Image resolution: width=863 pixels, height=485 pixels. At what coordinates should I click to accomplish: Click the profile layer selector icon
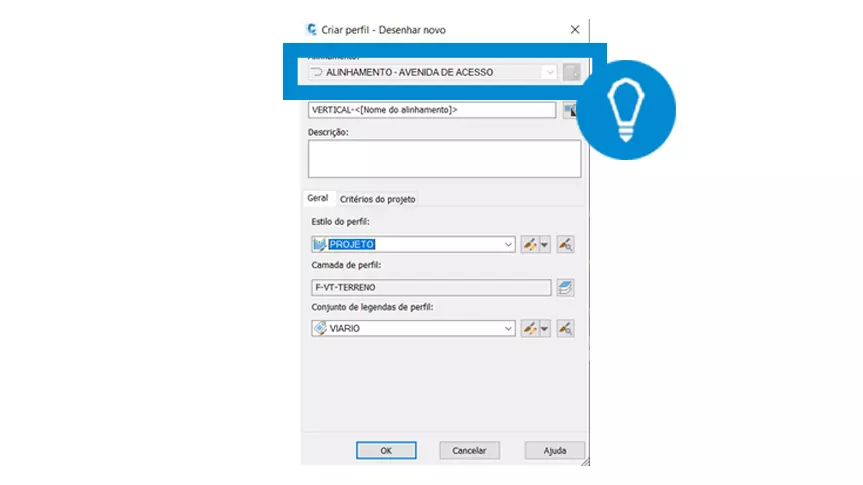(x=565, y=287)
